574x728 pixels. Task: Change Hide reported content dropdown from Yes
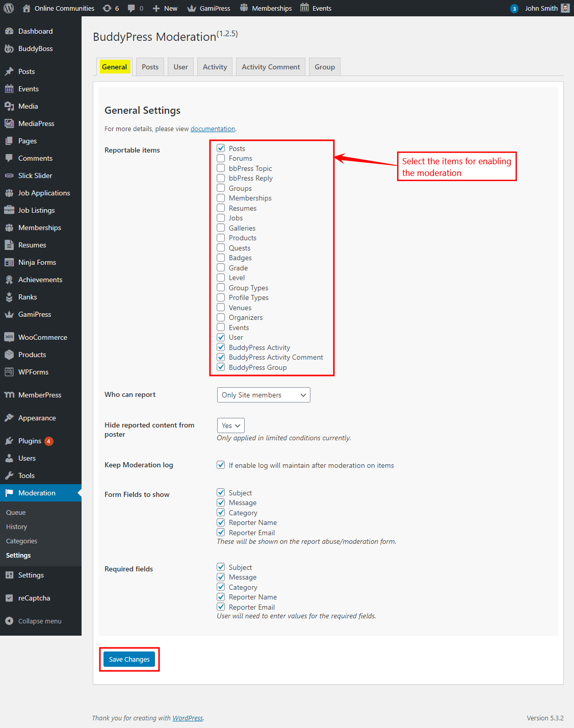tap(230, 425)
